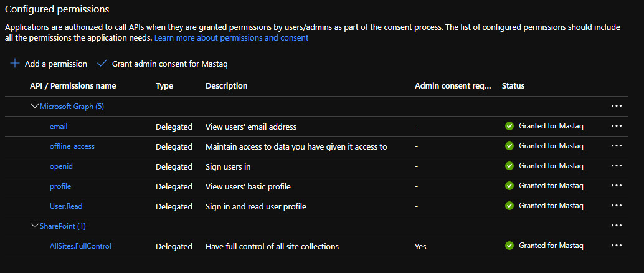Viewport: 644px width, 273px height.
Task: Click the green granted icon for User.Read
Action: [x=509, y=206]
